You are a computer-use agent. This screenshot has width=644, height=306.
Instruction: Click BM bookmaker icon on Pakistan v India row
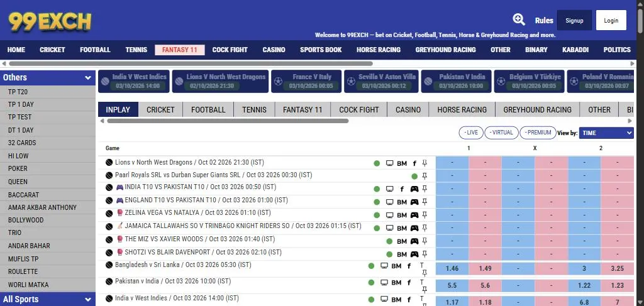click(396, 283)
